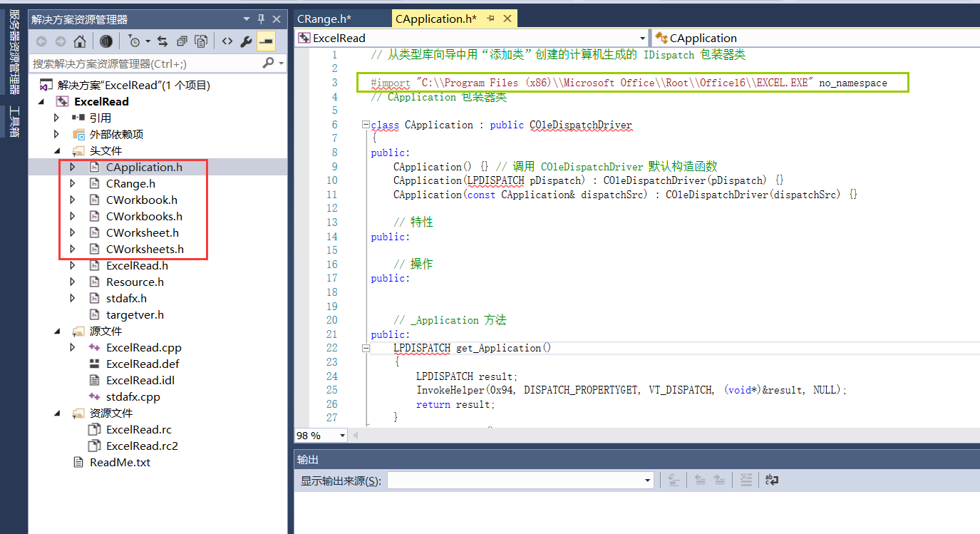Close the Solution Explorer panel
980x534 pixels.
pyautogui.click(x=277, y=19)
